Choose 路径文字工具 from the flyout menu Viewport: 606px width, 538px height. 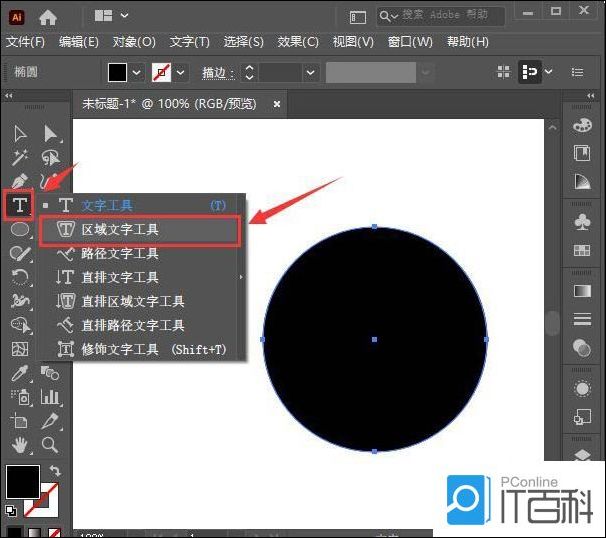coord(141,254)
